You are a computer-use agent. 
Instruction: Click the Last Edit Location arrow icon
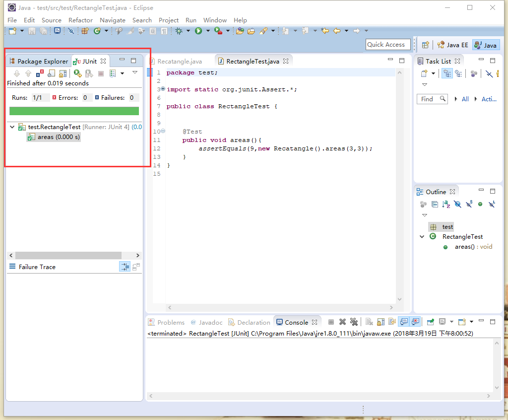click(x=325, y=31)
